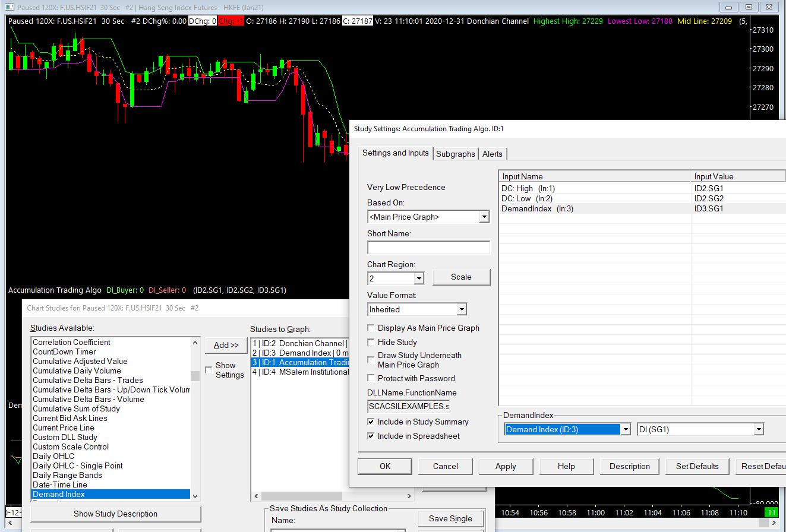Select the DC: High input row
The image size is (786, 532).
tap(642, 188)
